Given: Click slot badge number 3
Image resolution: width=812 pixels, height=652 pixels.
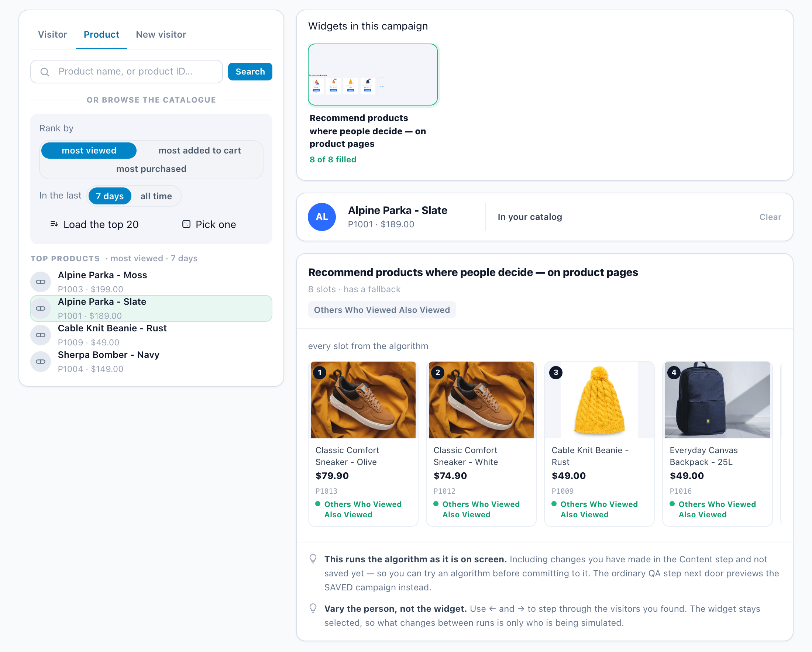Looking at the screenshot, I should pos(556,373).
